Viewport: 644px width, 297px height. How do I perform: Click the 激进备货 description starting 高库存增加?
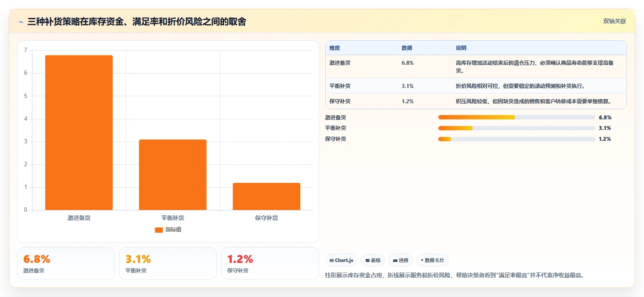tap(535, 66)
